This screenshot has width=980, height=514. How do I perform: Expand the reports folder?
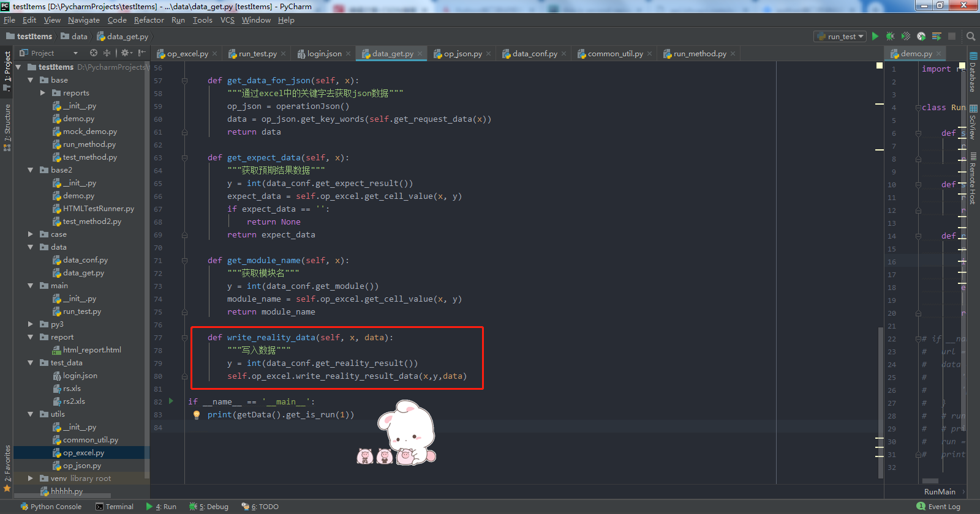(42, 93)
